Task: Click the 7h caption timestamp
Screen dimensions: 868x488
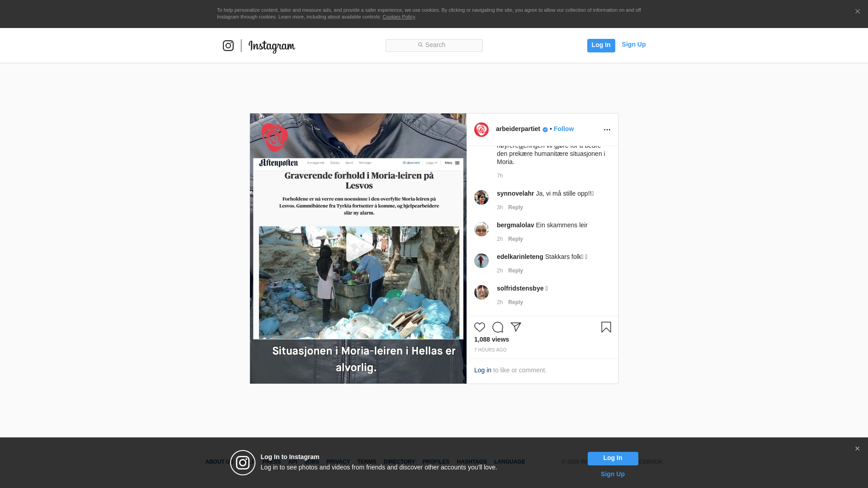Action: pos(500,176)
